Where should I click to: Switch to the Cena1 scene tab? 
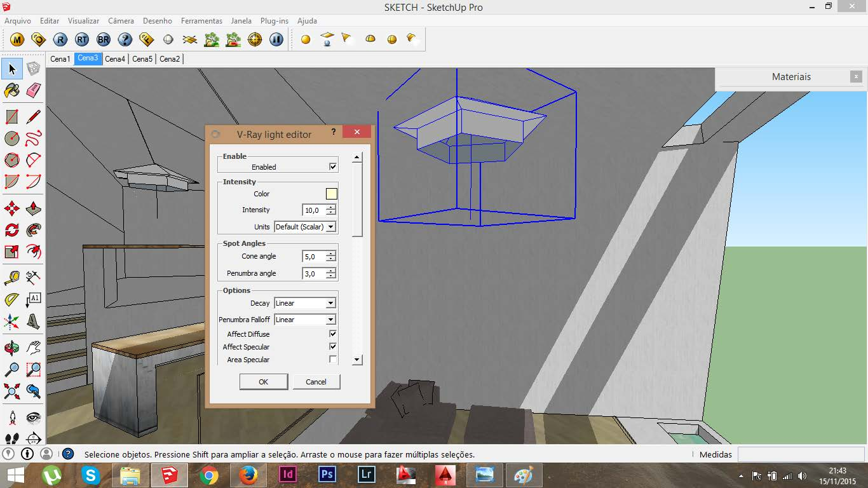coord(60,58)
